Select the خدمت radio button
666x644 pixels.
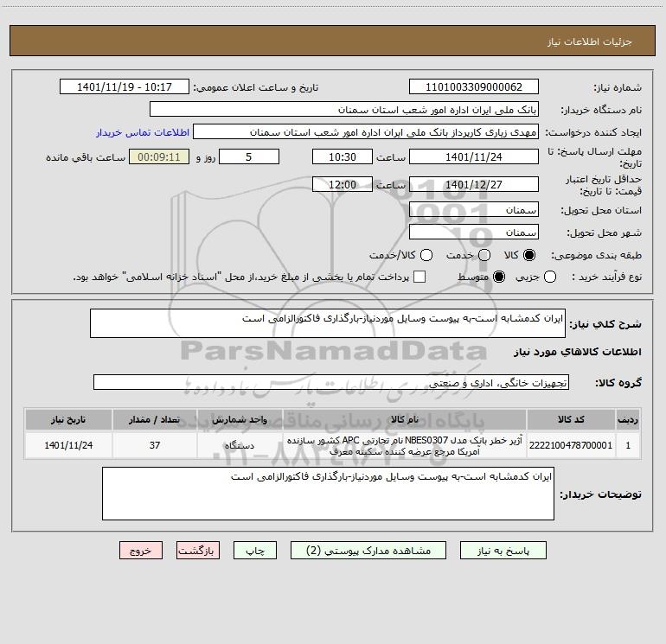[484, 255]
